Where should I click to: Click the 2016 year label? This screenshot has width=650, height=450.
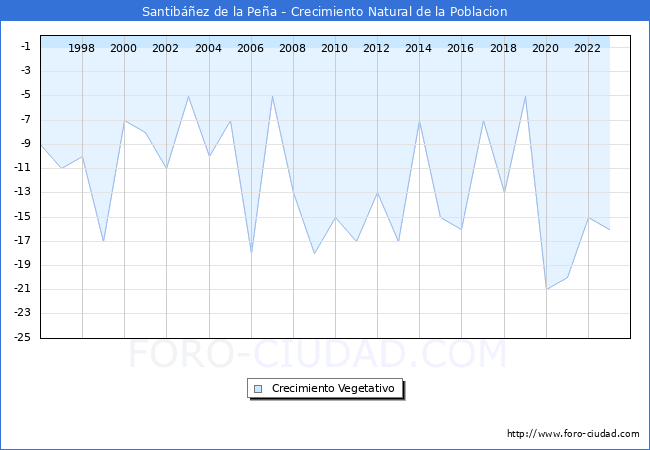[x=460, y=48]
